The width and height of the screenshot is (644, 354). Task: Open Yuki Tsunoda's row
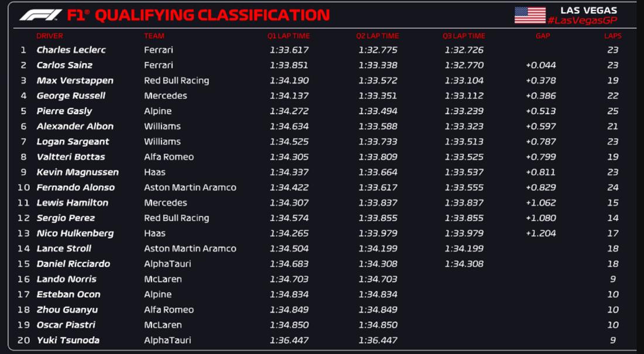[68, 341]
